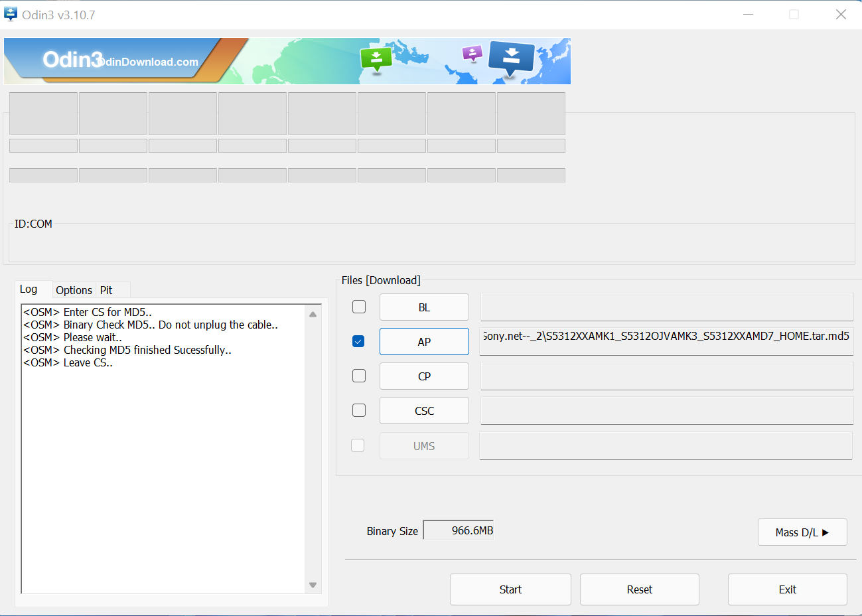Click the green download icon in banner
Screen dimensions: 862x616
376,58
